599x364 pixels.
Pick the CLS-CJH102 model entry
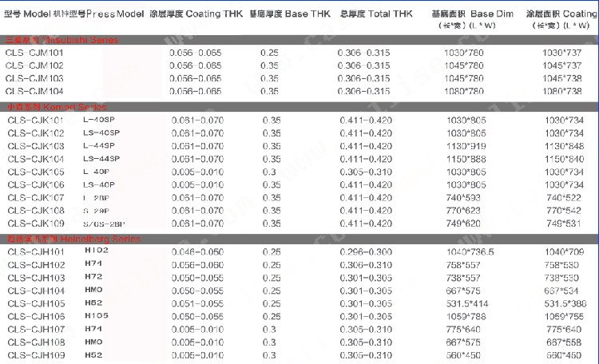(36, 265)
